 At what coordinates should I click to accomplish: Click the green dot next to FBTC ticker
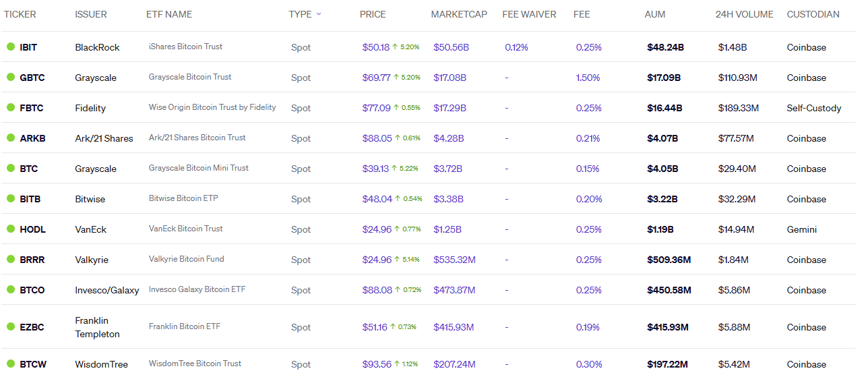[11, 107]
